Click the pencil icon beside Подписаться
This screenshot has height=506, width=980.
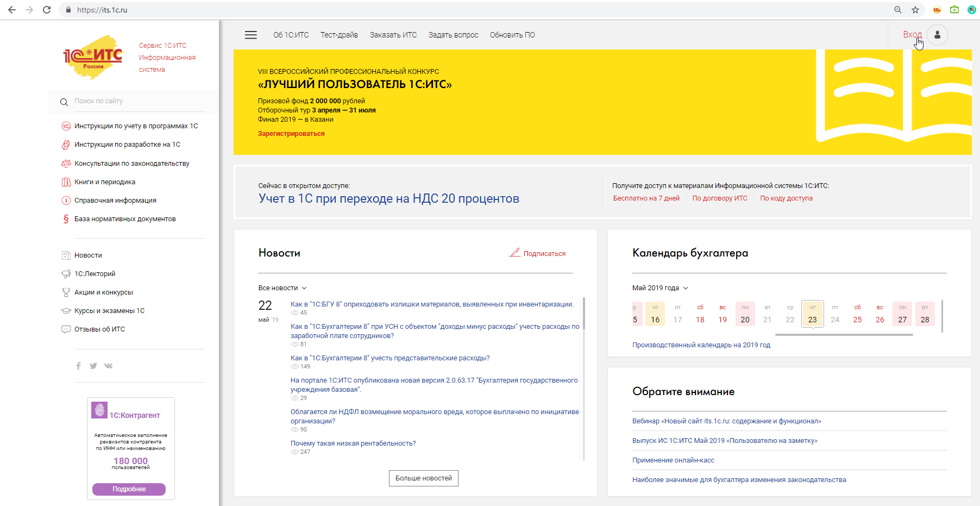[x=514, y=253]
